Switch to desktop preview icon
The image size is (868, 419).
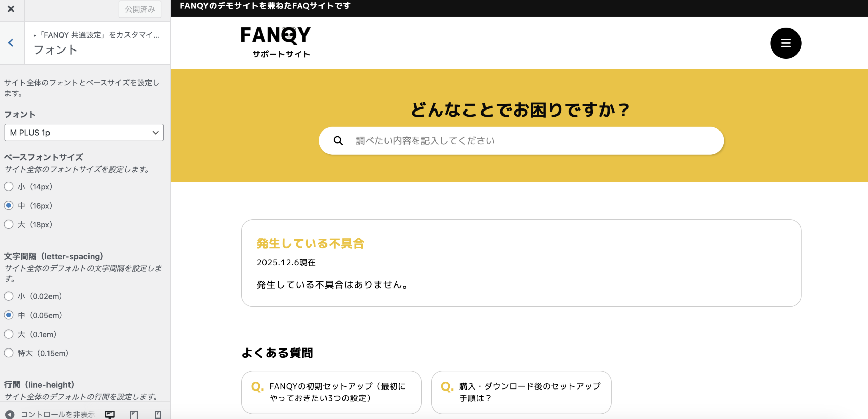[110, 414]
